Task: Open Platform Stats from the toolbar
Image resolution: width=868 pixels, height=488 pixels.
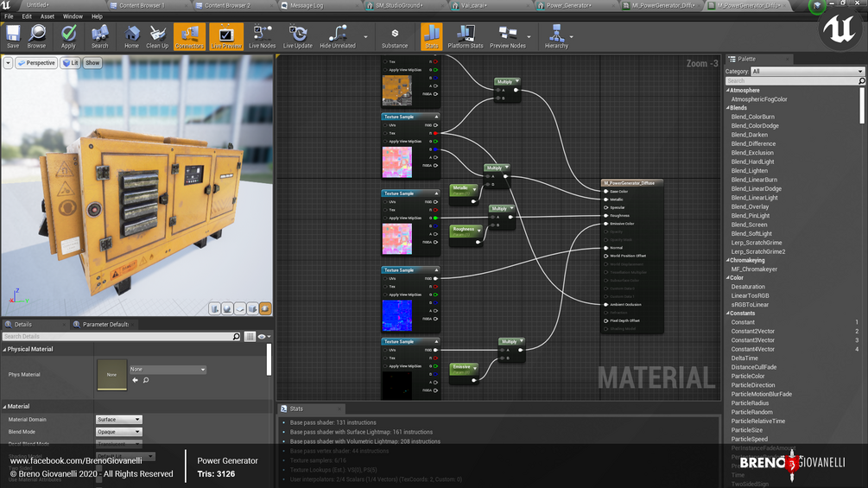Action: point(465,36)
